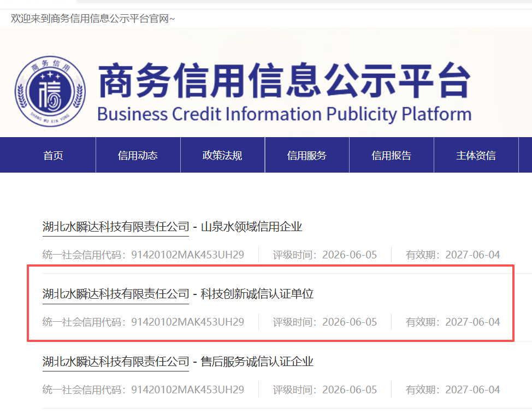This screenshot has width=532, height=419.
Task: Click 科技创新诚信认证单位 title text
Action: pyautogui.click(x=257, y=294)
